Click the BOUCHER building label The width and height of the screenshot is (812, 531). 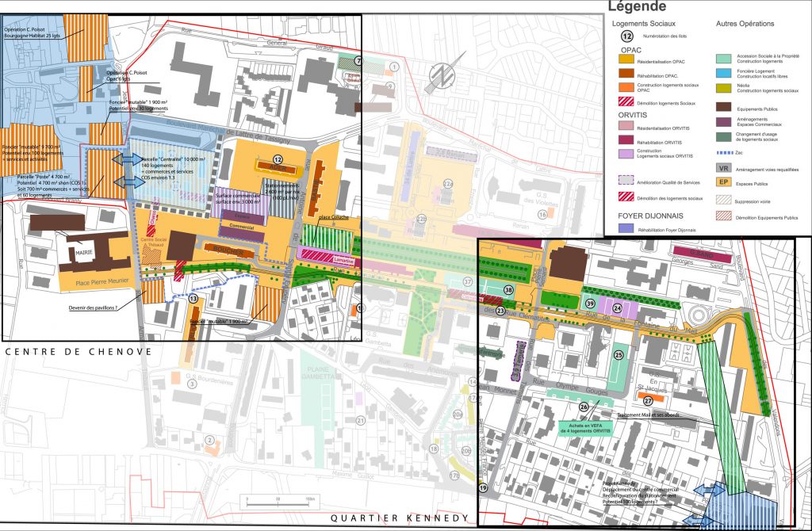pyautogui.click(x=228, y=251)
